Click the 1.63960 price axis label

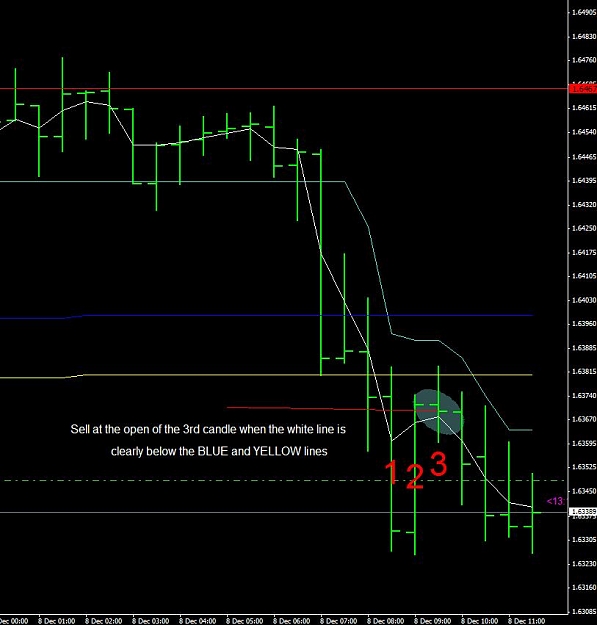[x=584, y=323]
